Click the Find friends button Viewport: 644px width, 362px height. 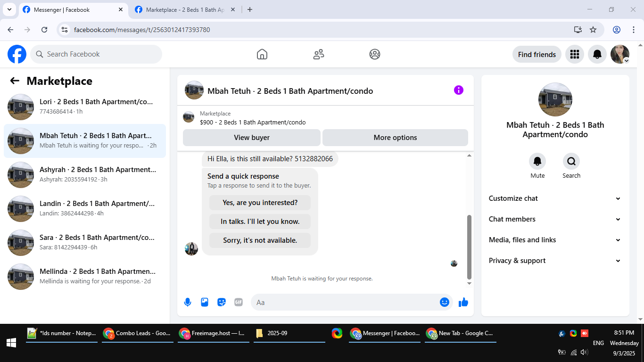(x=537, y=54)
